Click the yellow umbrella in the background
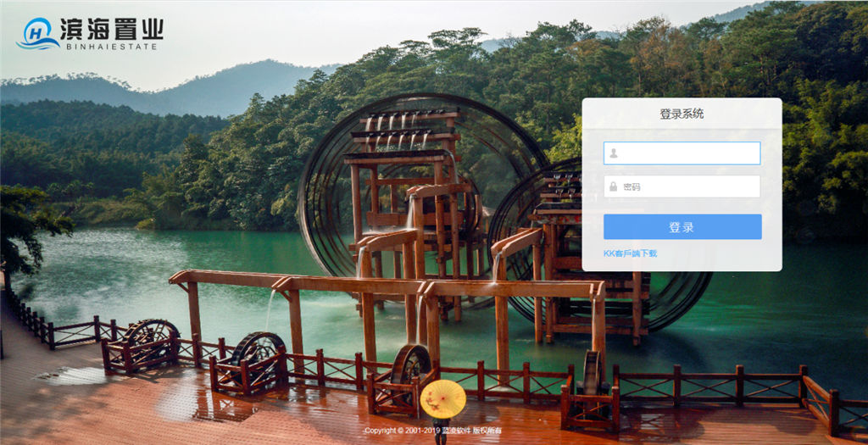Screen dimensions: 868x445 coord(442,398)
